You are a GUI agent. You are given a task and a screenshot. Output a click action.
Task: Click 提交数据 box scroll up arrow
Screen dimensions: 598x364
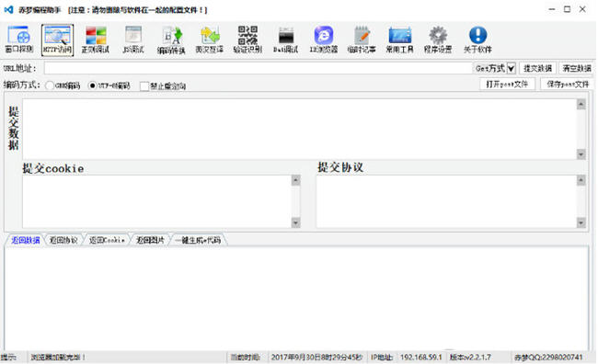[x=581, y=104]
